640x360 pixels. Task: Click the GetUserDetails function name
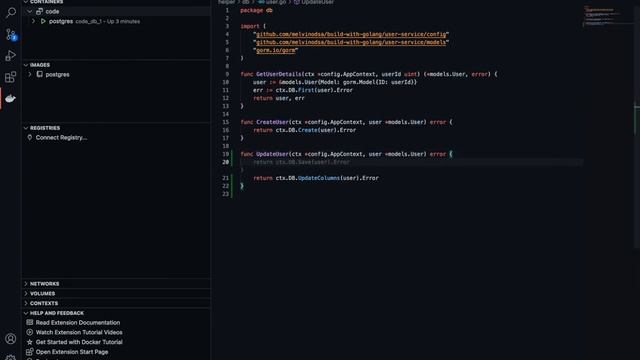279,74
